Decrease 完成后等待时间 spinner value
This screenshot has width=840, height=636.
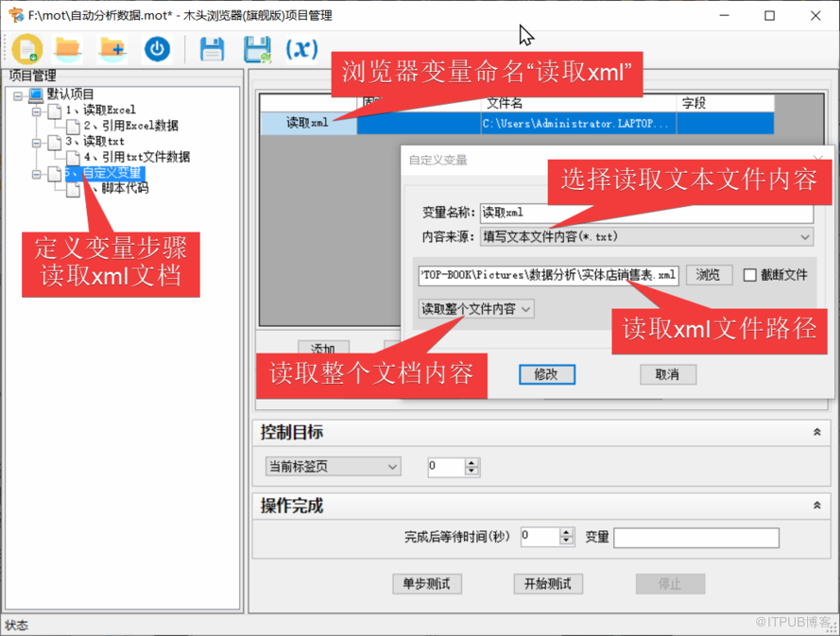click(566, 541)
